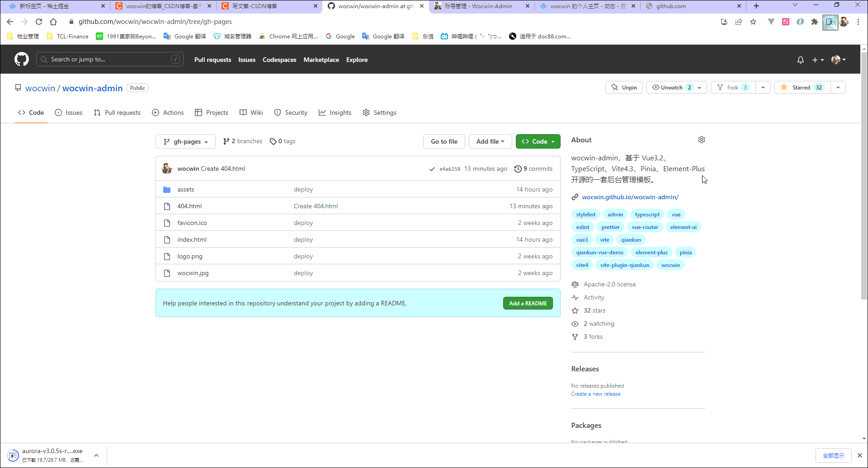Go back with the browser arrow
Screen dimensions: 868x468
tap(10, 22)
